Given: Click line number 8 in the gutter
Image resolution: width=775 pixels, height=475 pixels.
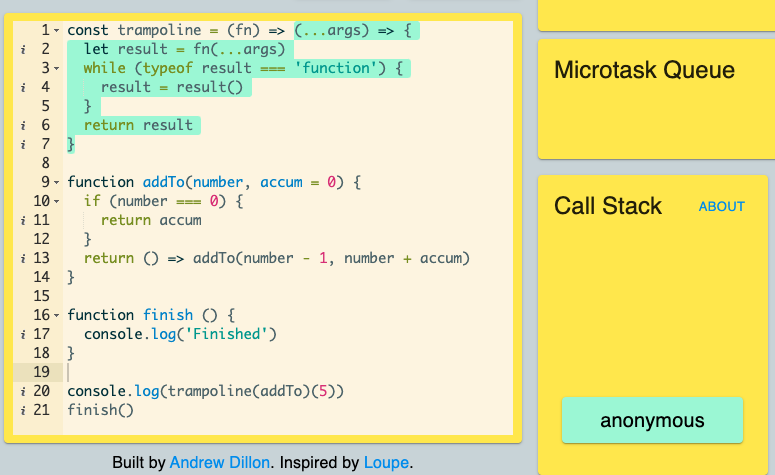Looking at the screenshot, I should coord(45,163).
